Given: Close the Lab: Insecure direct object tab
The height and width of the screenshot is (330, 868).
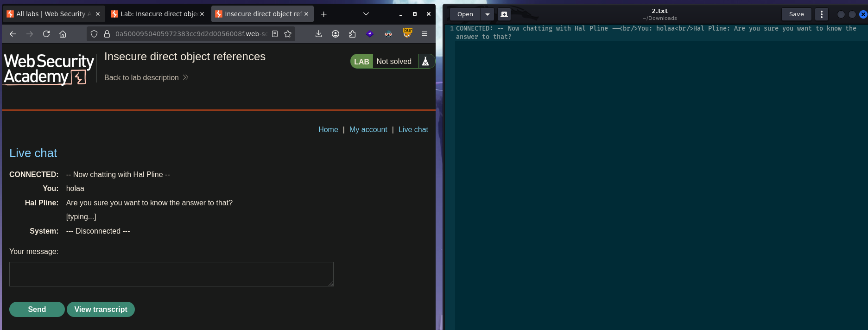Looking at the screenshot, I should [202, 14].
